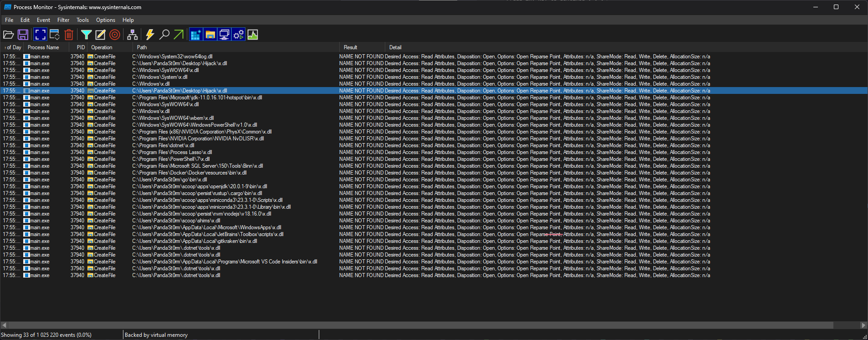868x340 pixels.
Task: Show the Process Tree icon
Action: tap(133, 35)
